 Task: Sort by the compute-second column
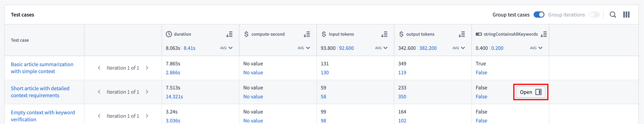tap(307, 34)
